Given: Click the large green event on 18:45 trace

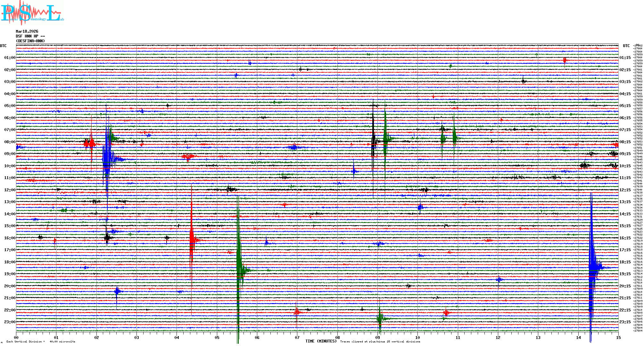Looking at the screenshot, I should coord(239,270).
